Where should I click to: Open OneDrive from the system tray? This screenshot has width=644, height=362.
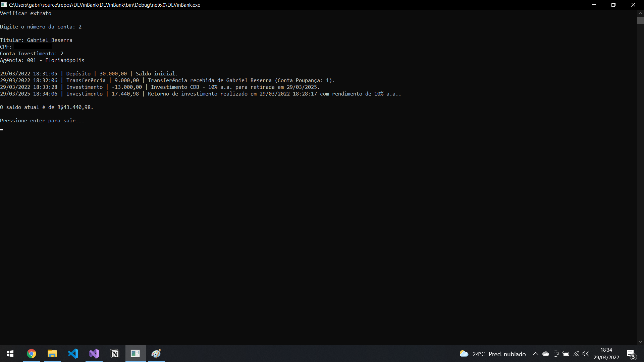[x=546, y=354]
